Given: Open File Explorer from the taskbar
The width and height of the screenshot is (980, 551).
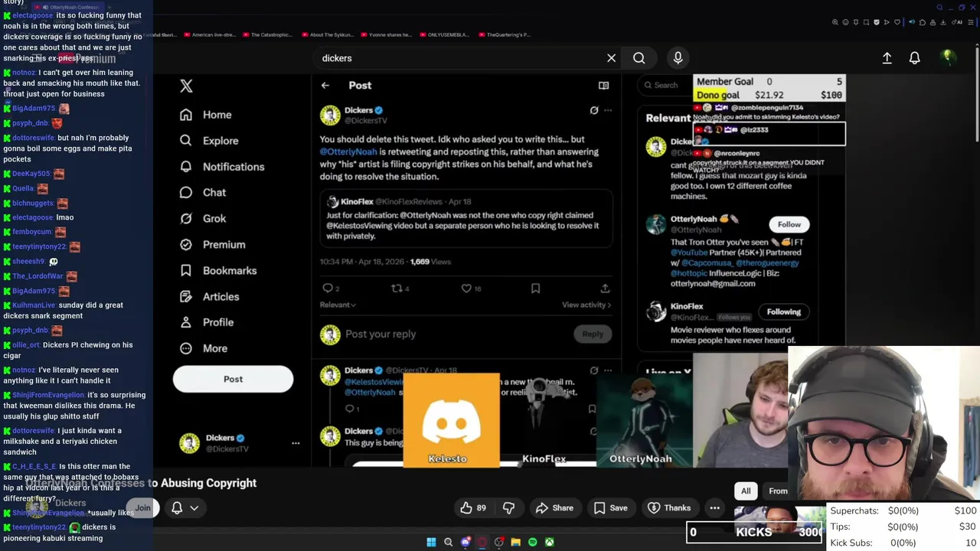Looking at the screenshot, I should pyautogui.click(x=515, y=542).
